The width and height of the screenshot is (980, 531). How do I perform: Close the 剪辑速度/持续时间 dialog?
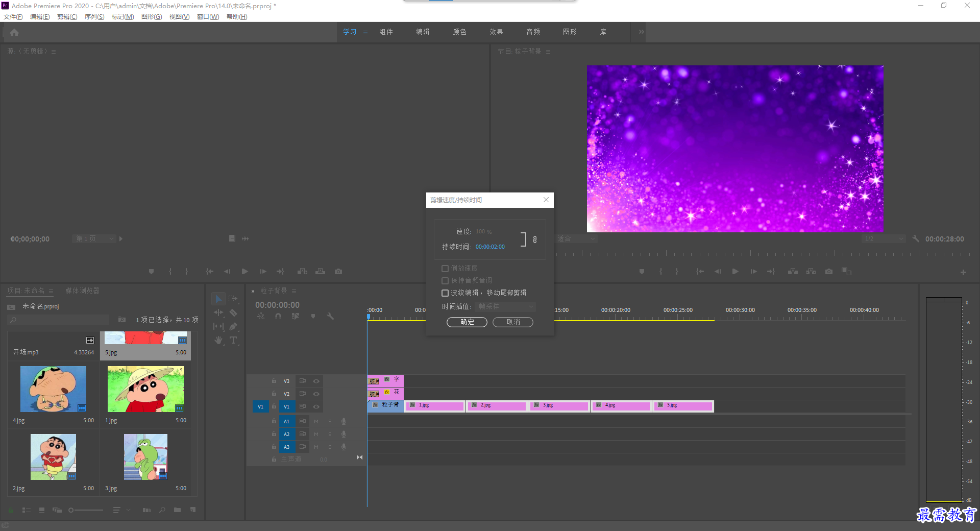[546, 200]
